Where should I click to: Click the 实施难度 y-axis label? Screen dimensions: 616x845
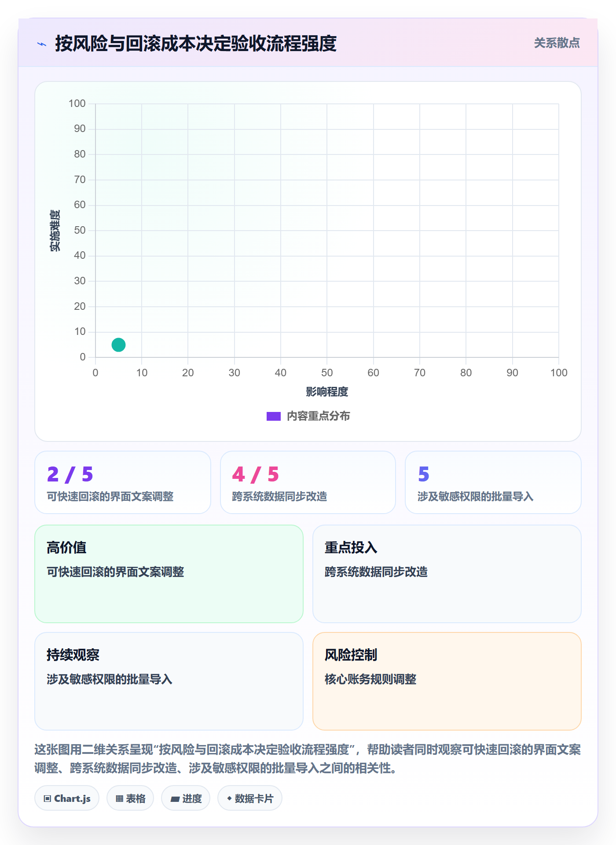55,231
